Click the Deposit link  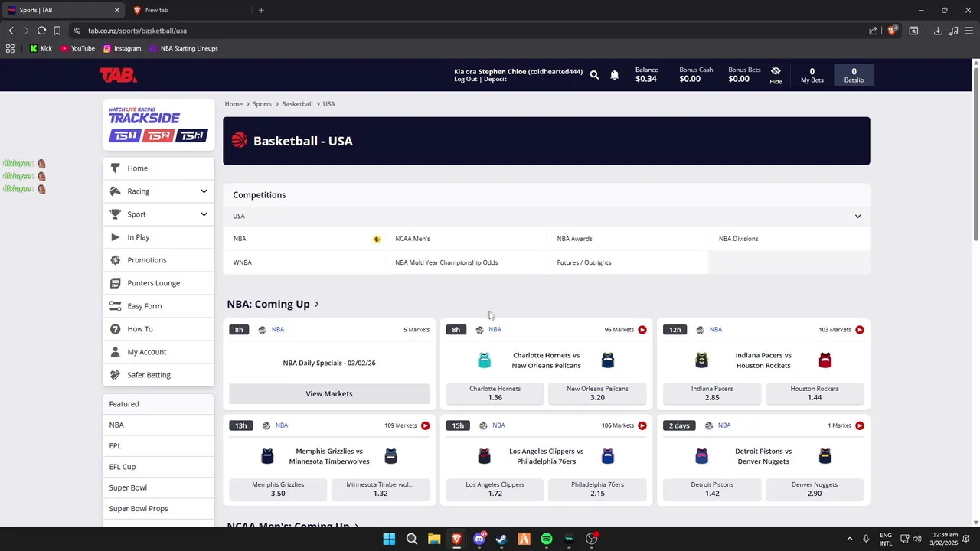495,80
